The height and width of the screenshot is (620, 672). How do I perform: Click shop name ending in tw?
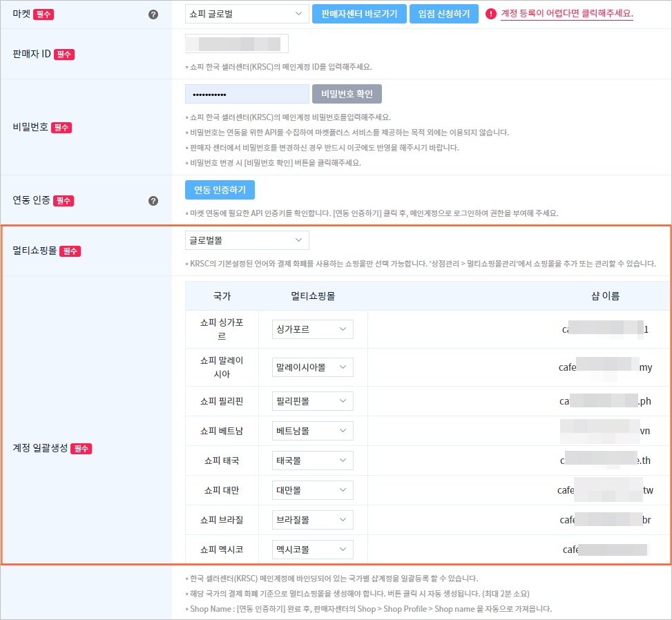tap(605, 490)
